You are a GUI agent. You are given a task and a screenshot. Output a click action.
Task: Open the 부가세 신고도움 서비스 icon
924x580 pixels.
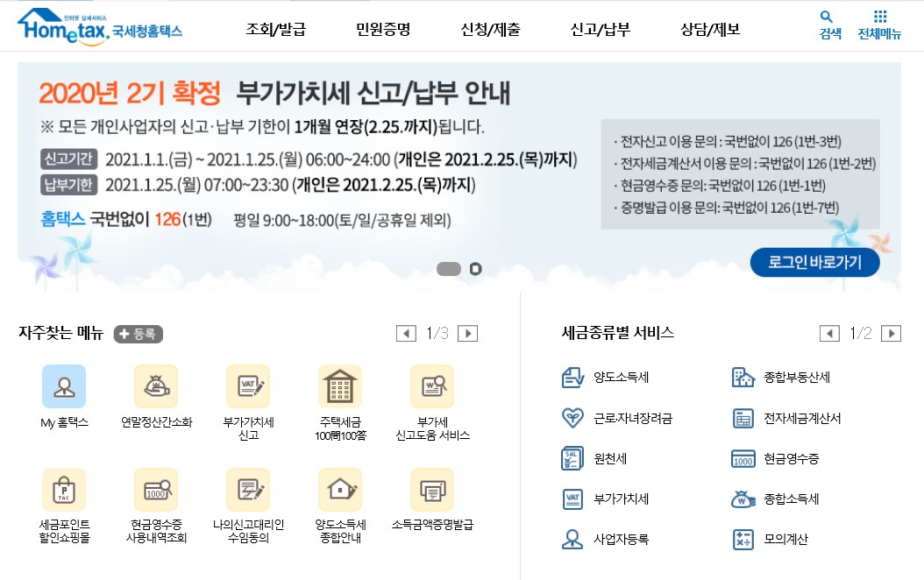432,386
